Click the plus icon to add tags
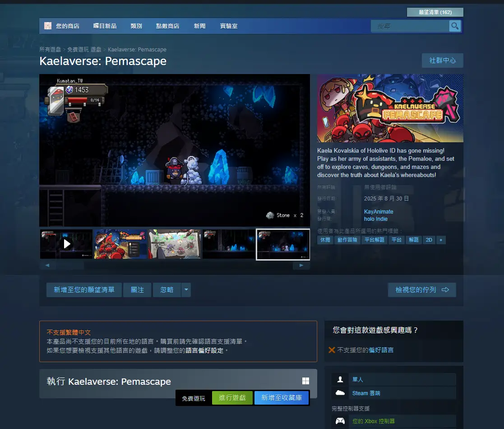This screenshot has width=504, height=429. point(441,240)
